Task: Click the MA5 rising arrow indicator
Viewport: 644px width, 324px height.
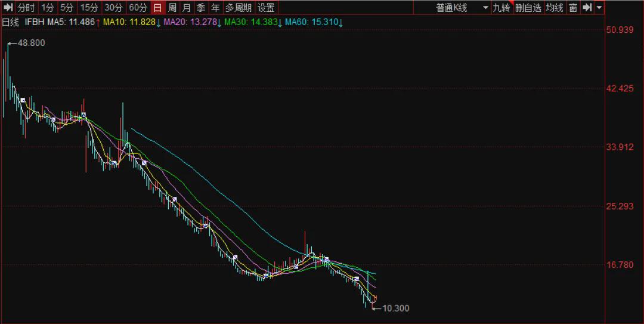Action: click(98, 22)
